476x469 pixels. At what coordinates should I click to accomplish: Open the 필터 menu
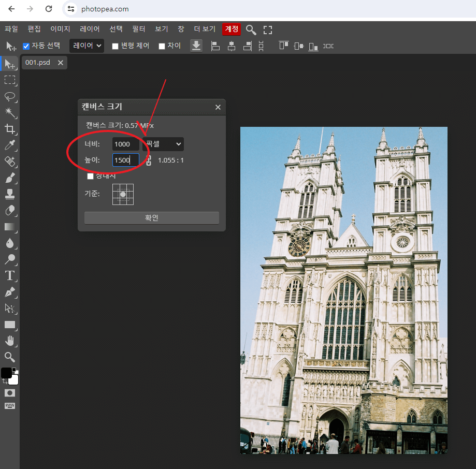pos(139,29)
